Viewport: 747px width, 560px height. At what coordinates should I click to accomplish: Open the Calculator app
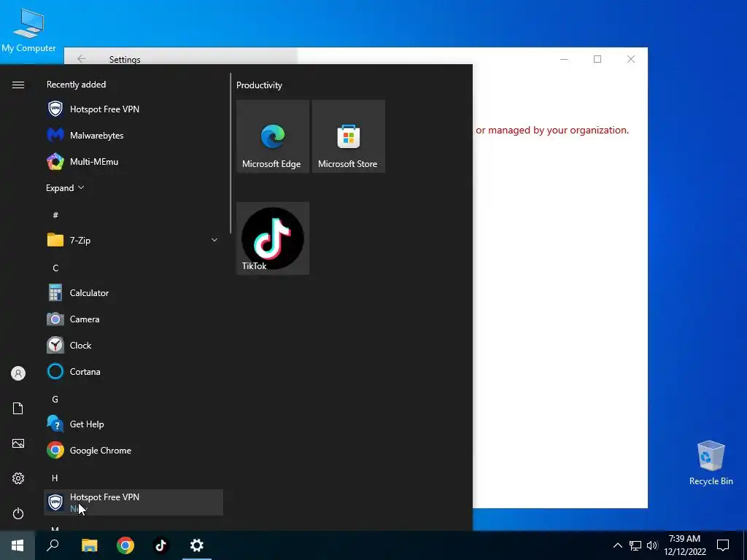[x=133, y=293]
